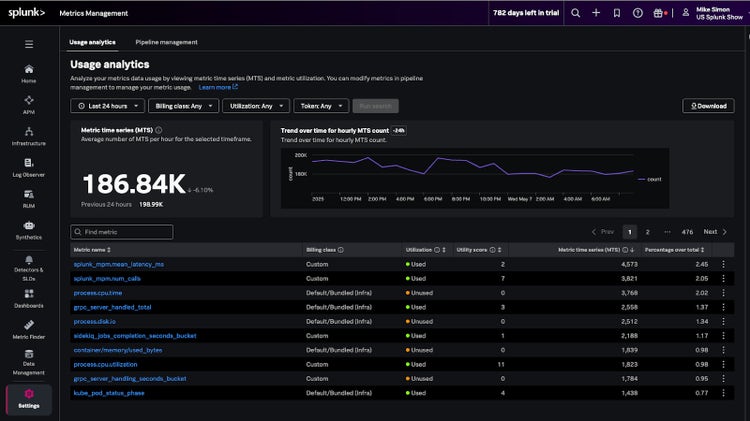Screen dimensions: 750x421
Task: Open the Utilization filter dropdown
Action: tap(256, 106)
